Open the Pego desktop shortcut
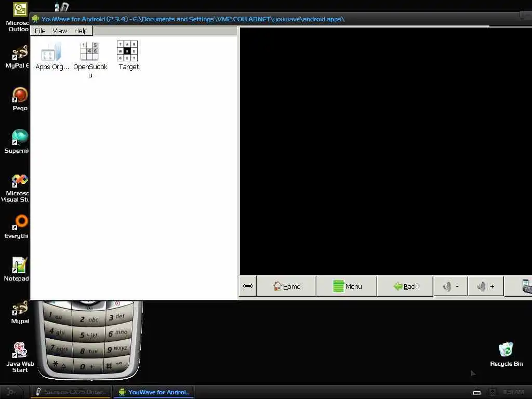532x399 pixels. click(x=20, y=99)
